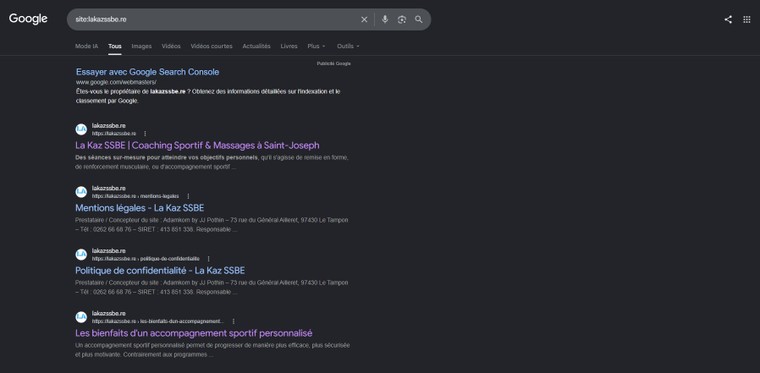Image resolution: width=760 pixels, height=373 pixels.
Task: Click the politique-de-confidentialite breadcrumb URL
Action: coord(145,259)
